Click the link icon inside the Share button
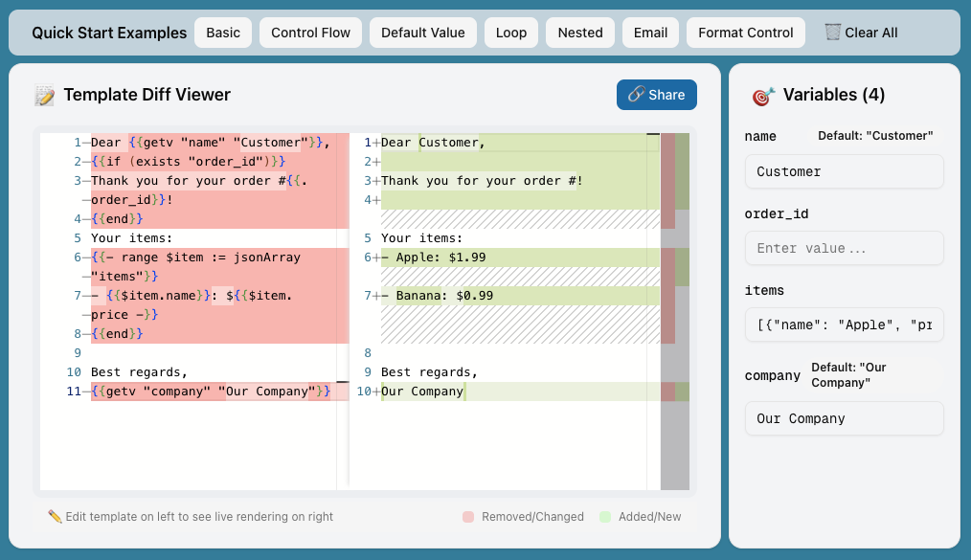The width and height of the screenshot is (971, 560). click(x=637, y=95)
